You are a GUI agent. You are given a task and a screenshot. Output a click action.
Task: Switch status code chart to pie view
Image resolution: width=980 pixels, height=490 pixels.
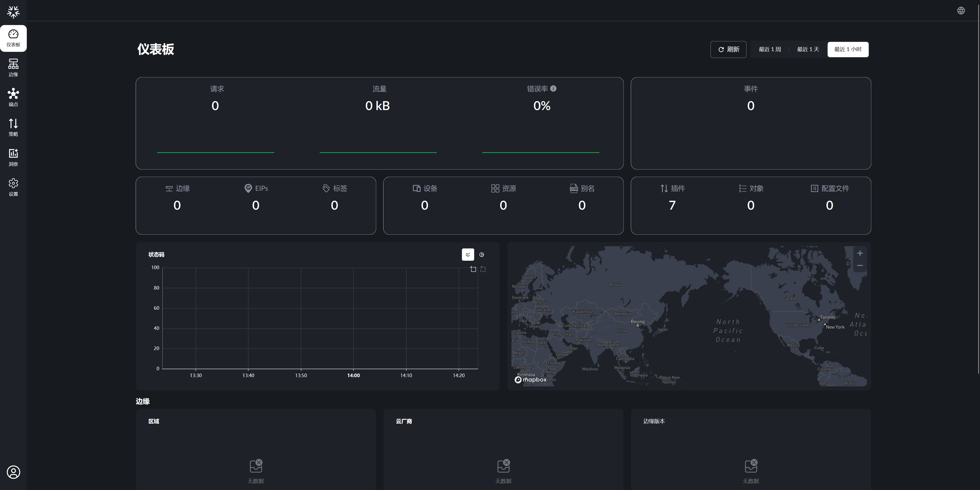(x=482, y=255)
